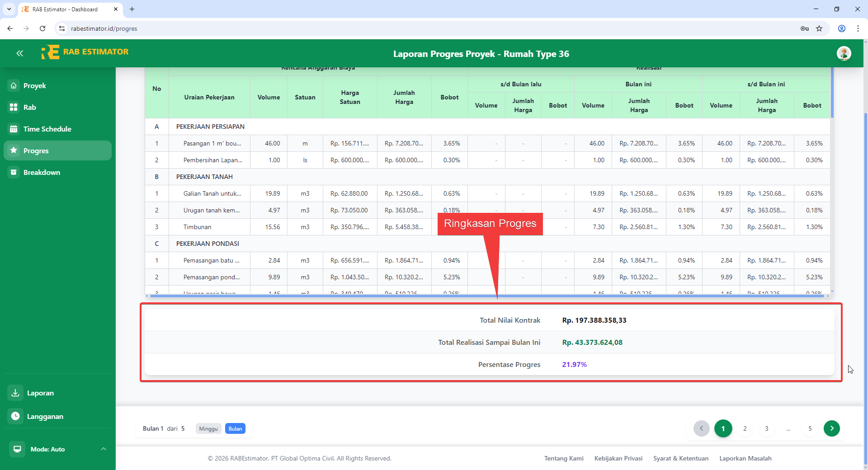Open the browser tab search dropdown
Screen dimensions: 868x470
9,9
